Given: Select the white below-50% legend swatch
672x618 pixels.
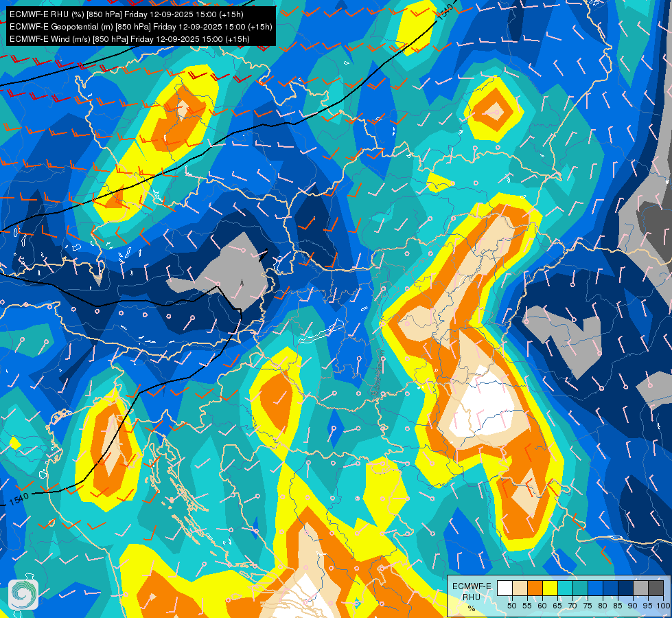Looking at the screenshot, I should pyautogui.click(x=505, y=588).
